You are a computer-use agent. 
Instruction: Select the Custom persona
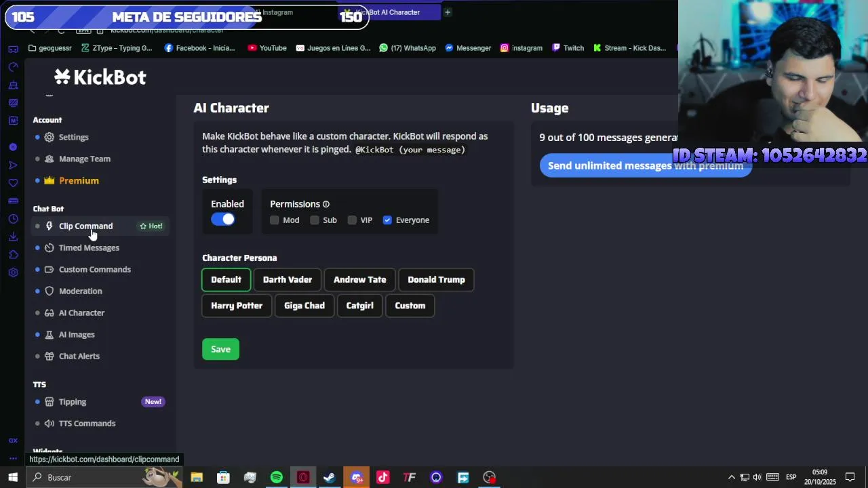410,306
